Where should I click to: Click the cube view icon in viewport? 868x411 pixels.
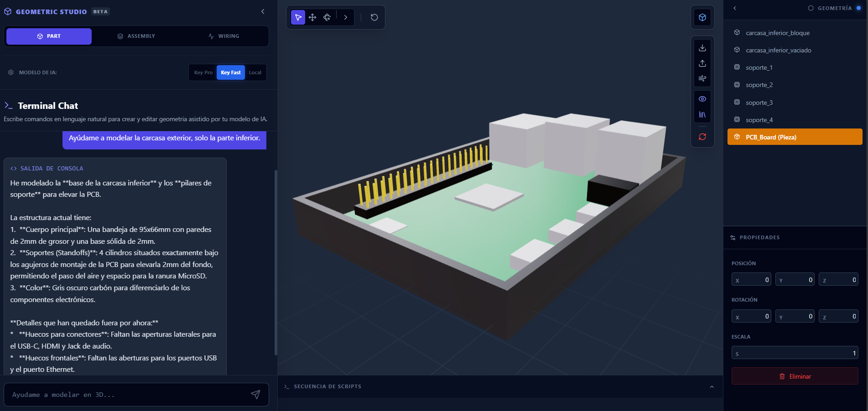[x=702, y=17]
